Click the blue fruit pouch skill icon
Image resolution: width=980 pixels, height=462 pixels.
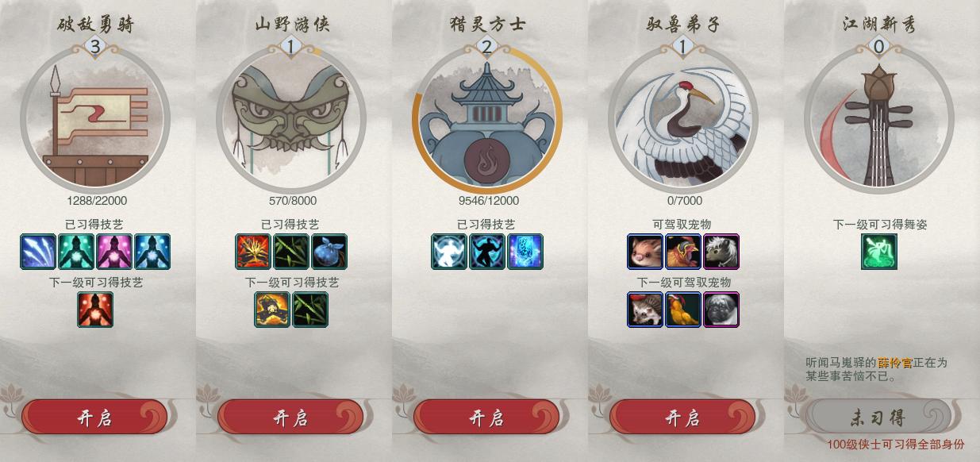(329, 251)
